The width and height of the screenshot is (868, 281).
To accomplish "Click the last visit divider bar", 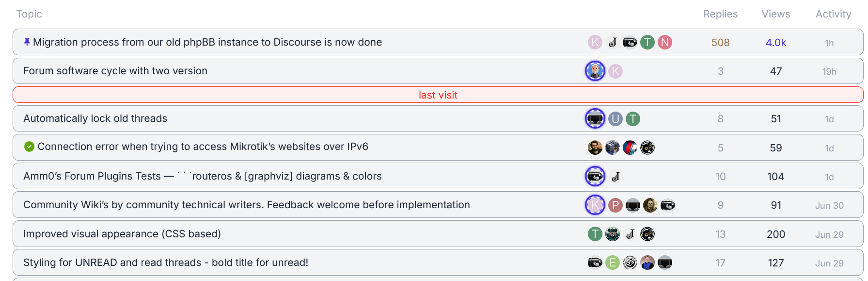I will click(x=438, y=95).
